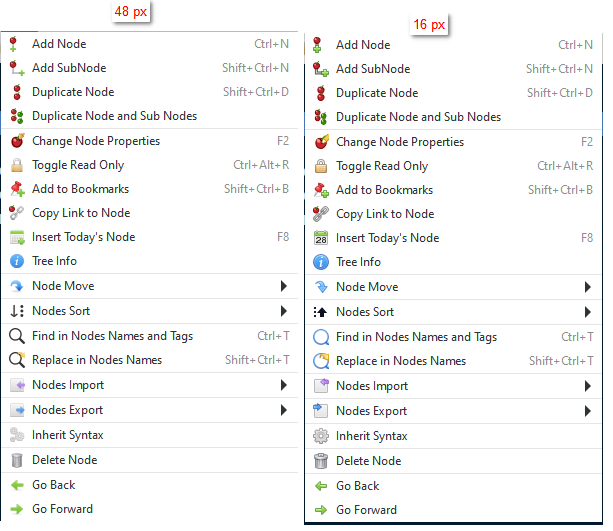Viewport: 613px width, 531px height.
Task: Click green Go Back arrow icon in left menu
Action: 17,485
